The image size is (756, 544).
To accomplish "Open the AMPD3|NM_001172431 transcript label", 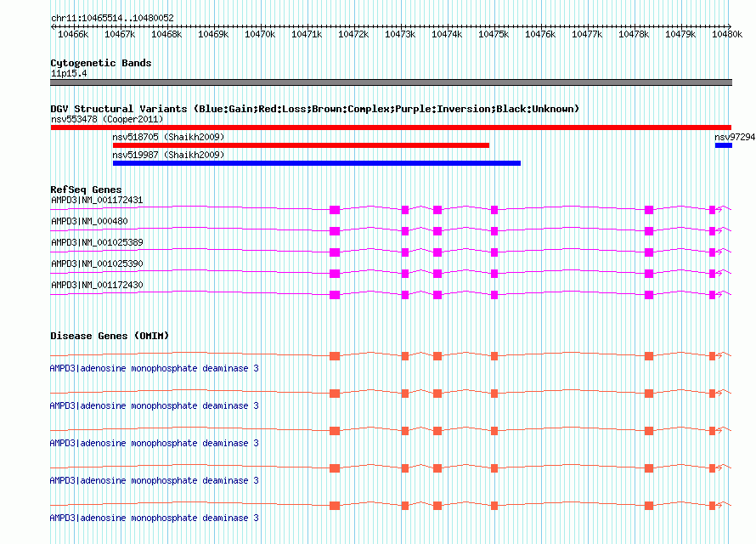I will coord(97,200).
